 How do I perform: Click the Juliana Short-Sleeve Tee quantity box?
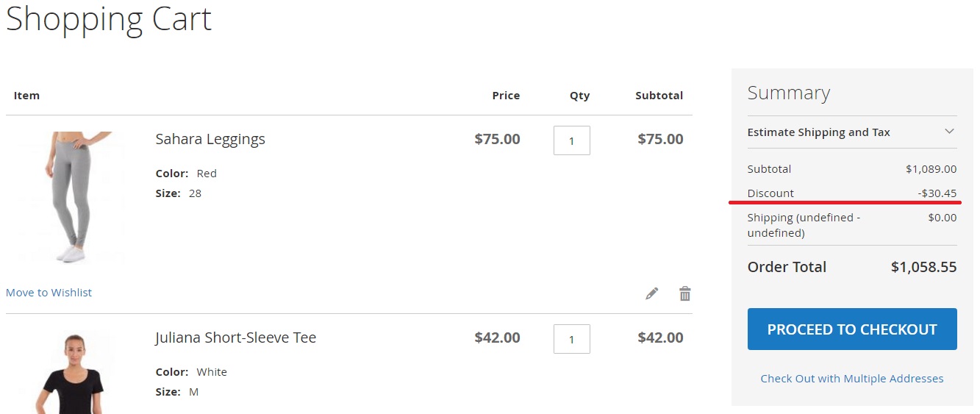click(571, 339)
